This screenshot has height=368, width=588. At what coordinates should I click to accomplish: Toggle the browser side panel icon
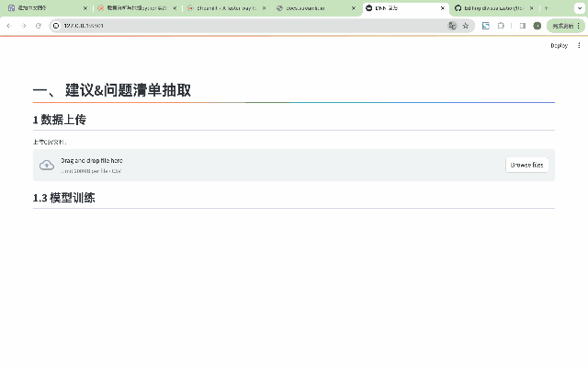tap(523, 26)
